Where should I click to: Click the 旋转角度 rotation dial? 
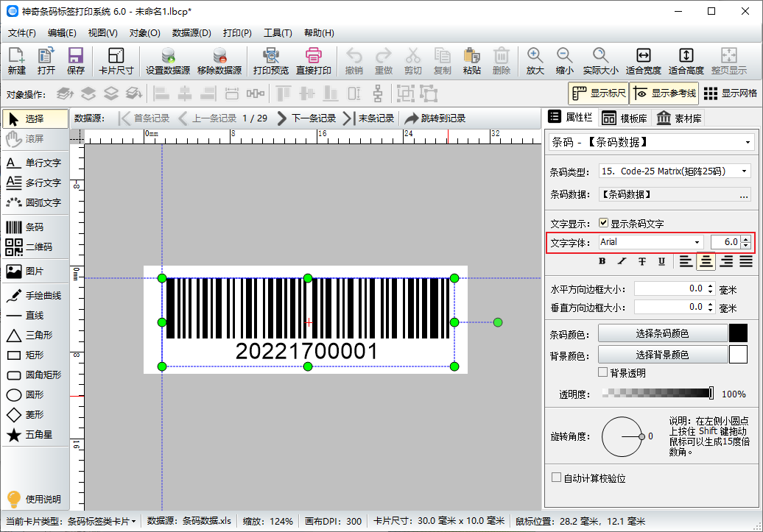tap(622, 436)
